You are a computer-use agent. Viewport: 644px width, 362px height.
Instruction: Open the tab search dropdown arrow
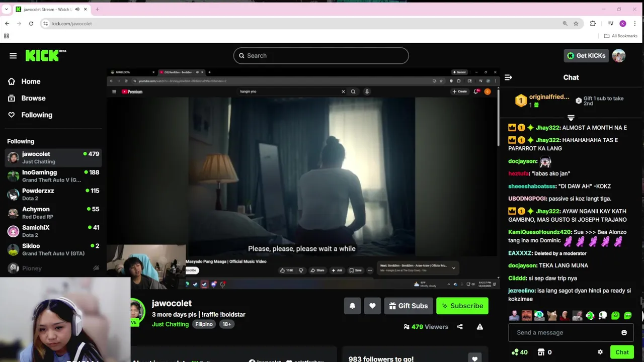tap(6, 9)
